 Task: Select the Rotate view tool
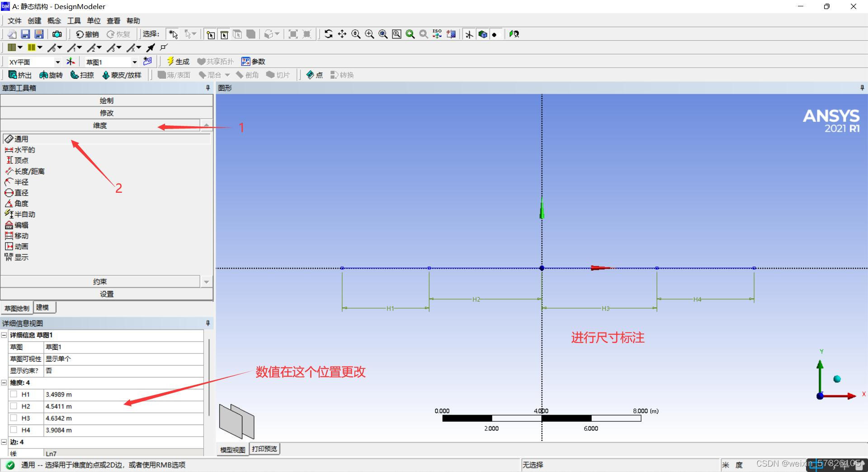pos(329,34)
